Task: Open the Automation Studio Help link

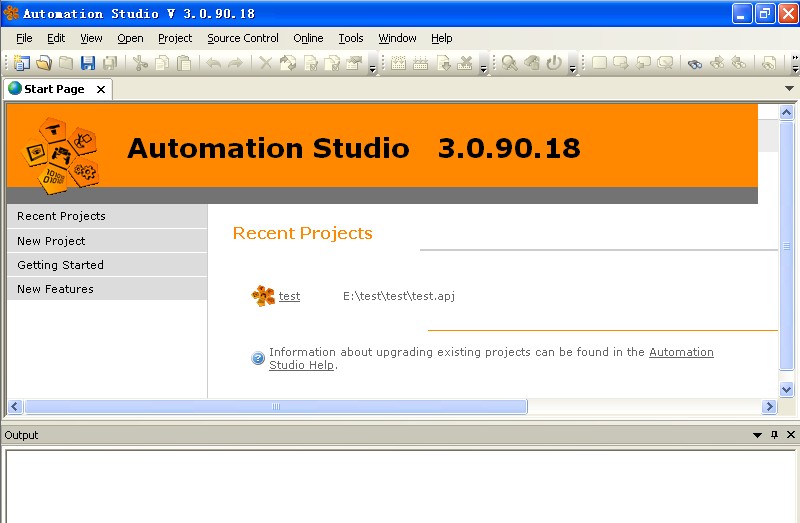Action: pyautogui.click(x=681, y=352)
